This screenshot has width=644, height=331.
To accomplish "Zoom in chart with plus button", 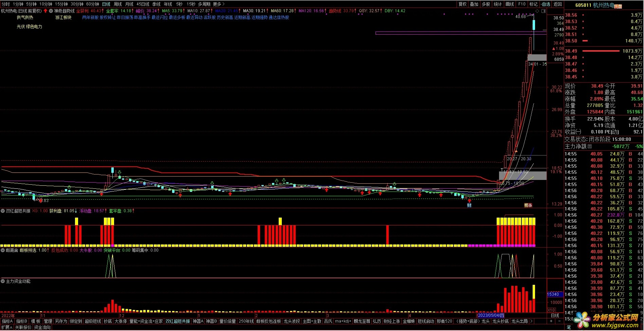I will [x=551, y=321].
